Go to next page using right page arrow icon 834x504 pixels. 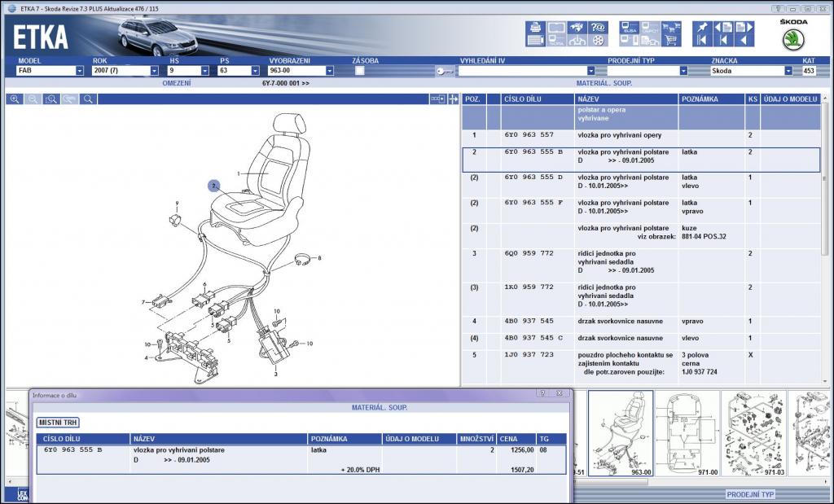(744, 28)
